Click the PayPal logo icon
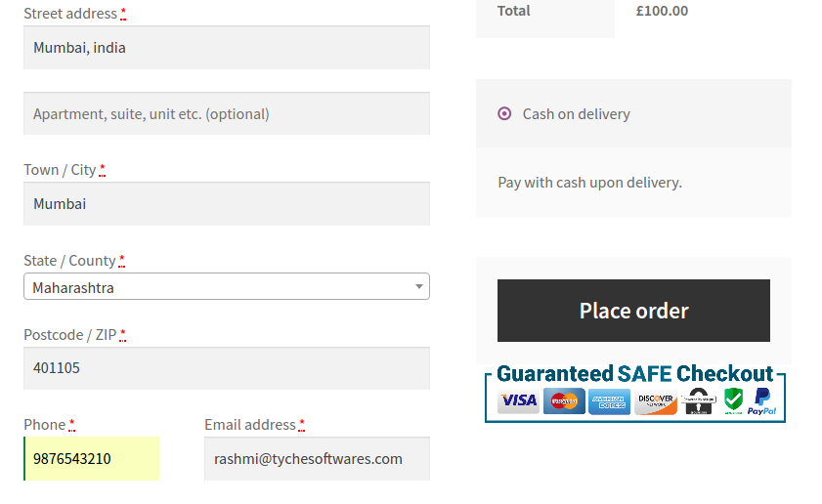The image size is (822, 504). coord(761,401)
